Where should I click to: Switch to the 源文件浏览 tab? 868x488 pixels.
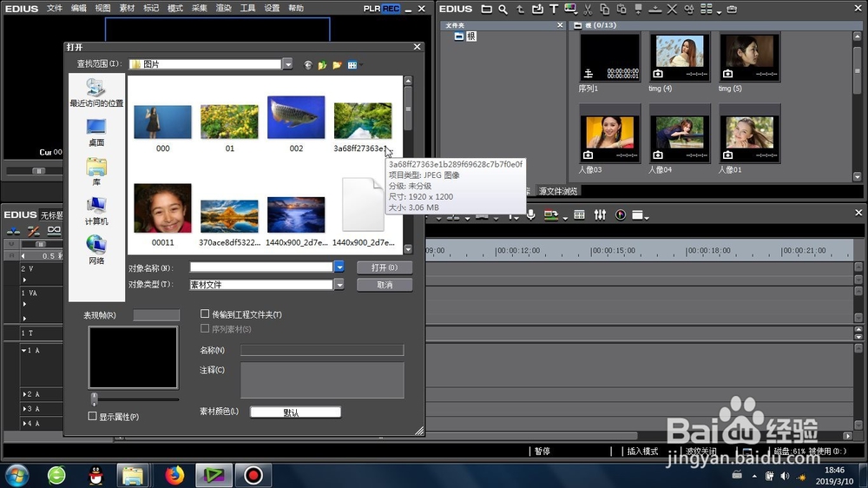[x=558, y=191]
